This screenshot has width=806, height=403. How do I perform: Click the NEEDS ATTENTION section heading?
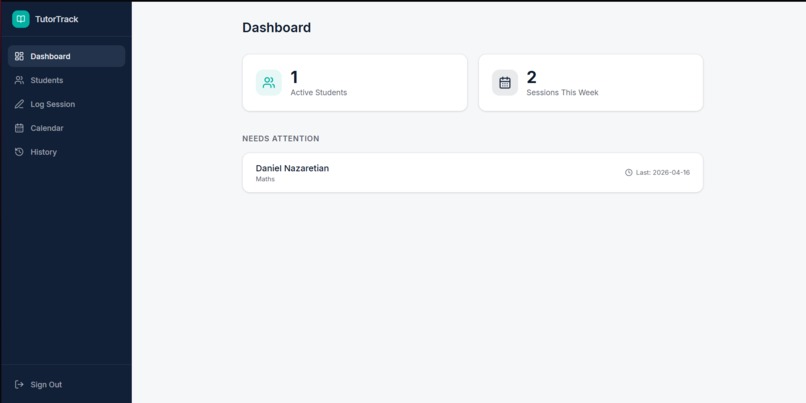tap(281, 139)
